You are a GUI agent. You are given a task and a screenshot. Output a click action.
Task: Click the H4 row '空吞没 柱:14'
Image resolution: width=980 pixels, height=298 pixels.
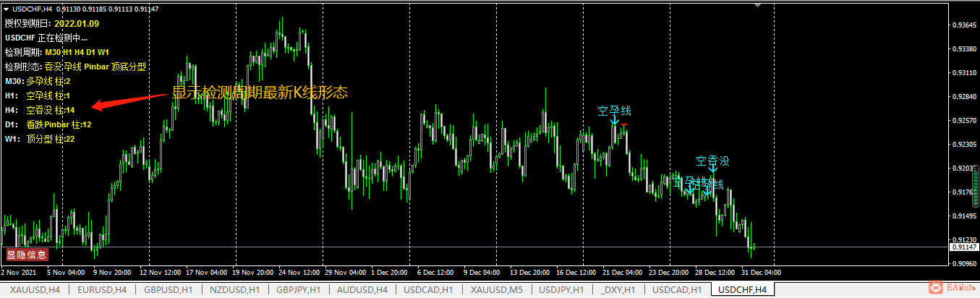(51, 110)
